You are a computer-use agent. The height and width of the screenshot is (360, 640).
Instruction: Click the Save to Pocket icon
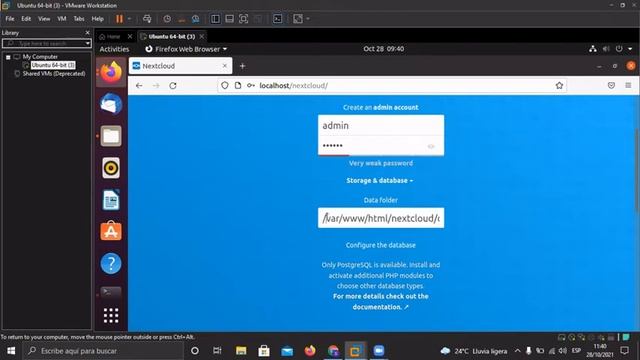coord(611,85)
